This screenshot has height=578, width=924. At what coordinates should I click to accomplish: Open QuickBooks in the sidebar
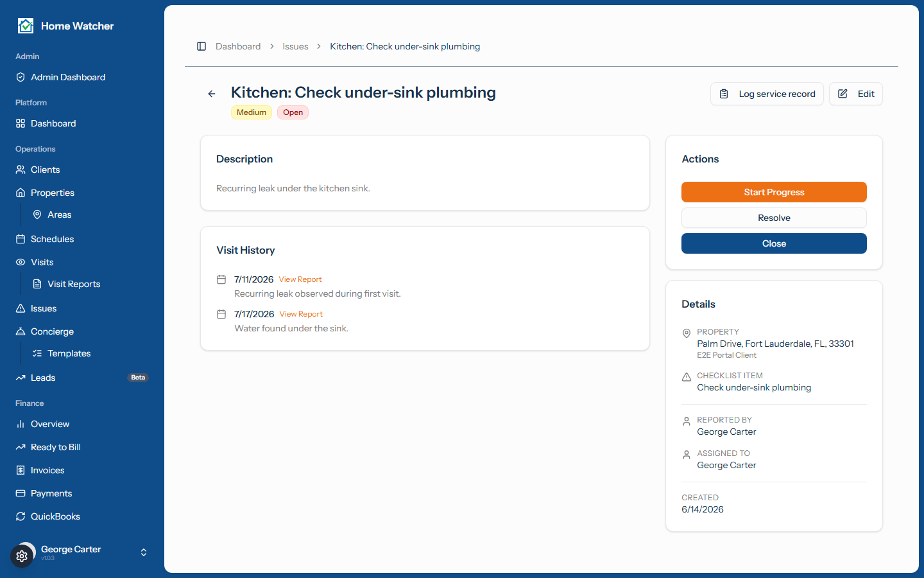[82, 516]
